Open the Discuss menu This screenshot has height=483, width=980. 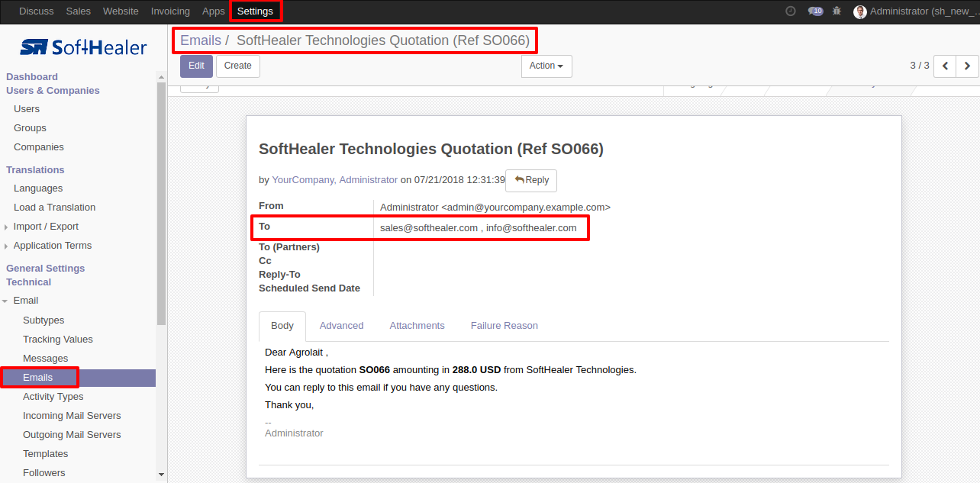click(x=37, y=11)
